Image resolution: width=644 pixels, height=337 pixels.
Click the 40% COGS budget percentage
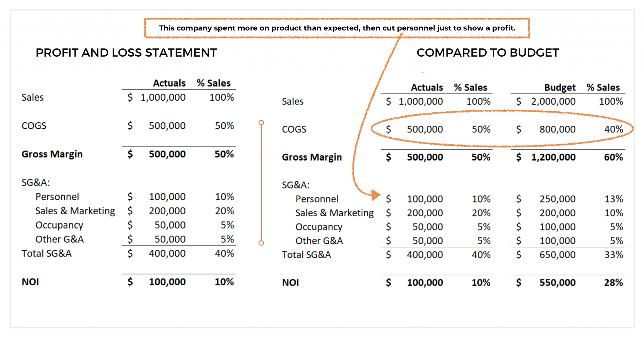click(613, 129)
